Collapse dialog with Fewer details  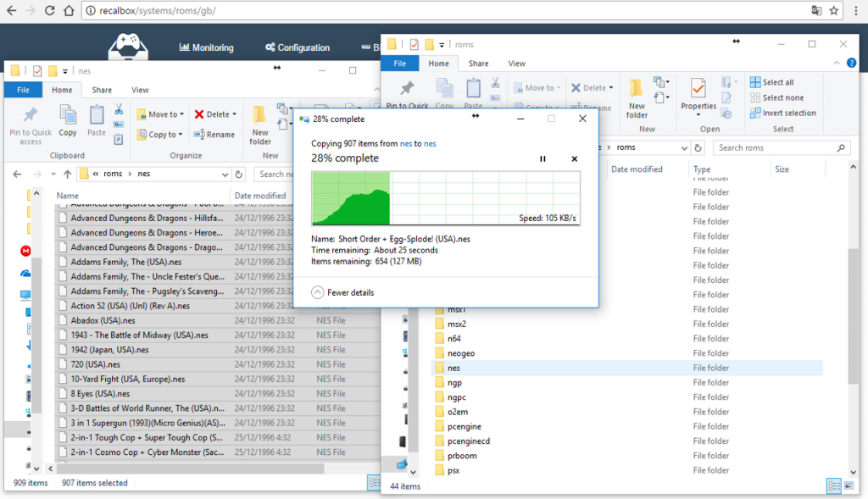point(342,292)
